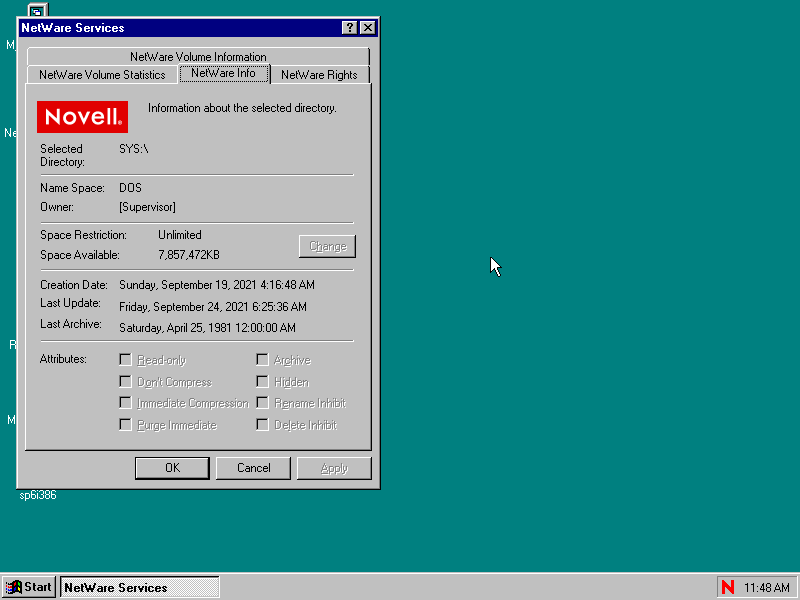The height and width of the screenshot is (600, 800).
Task: Select the NetWare Info tab
Action: coord(223,73)
